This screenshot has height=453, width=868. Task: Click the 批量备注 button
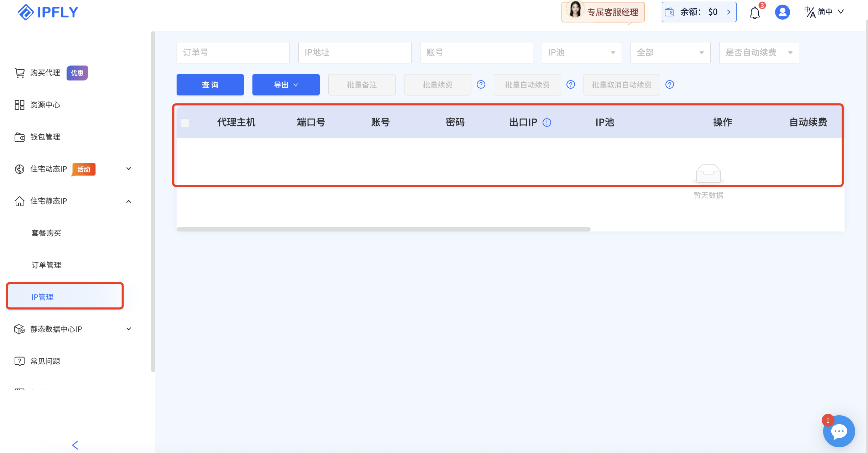tap(362, 85)
